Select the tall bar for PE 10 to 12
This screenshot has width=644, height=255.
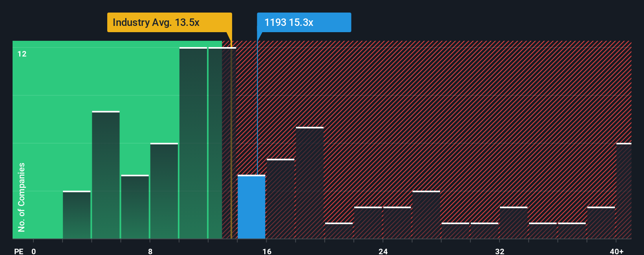tap(193, 143)
